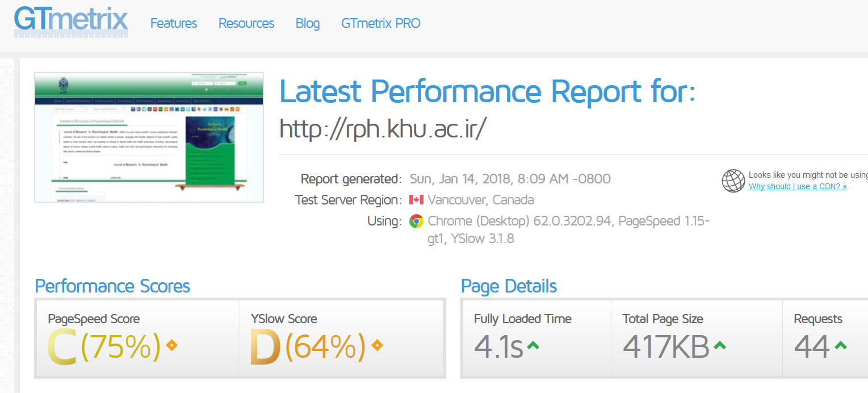Image resolution: width=868 pixels, height=393 pixels.
Task: Click green arrow next to 417KB page size
Action: click(719, 345)
